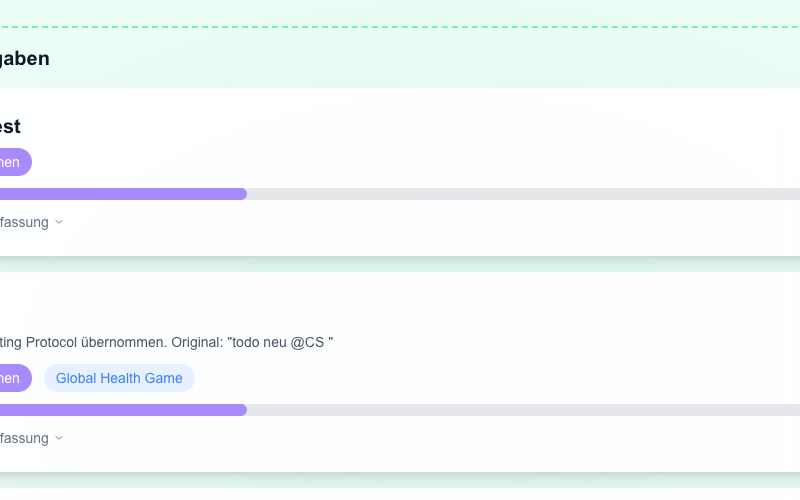This screenshot has width=800, height=500.
Task: Click the filled purple part of the second progress bar
Action: pos(120,410)
